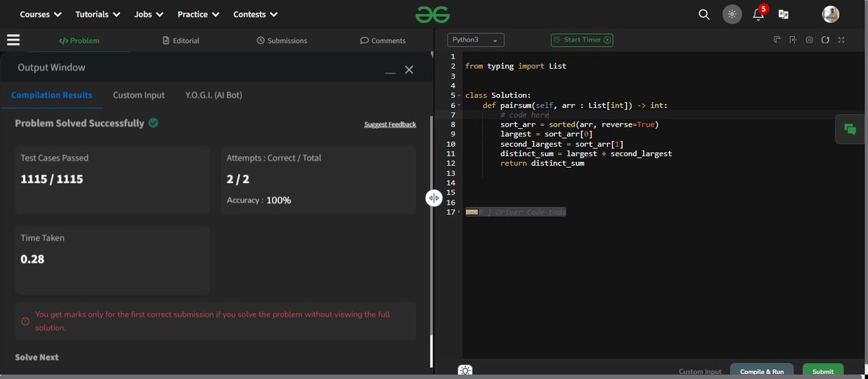This screenshot has width=868, height=379.
Task: Click the Time Taken value 0.28
Action: 33,258
